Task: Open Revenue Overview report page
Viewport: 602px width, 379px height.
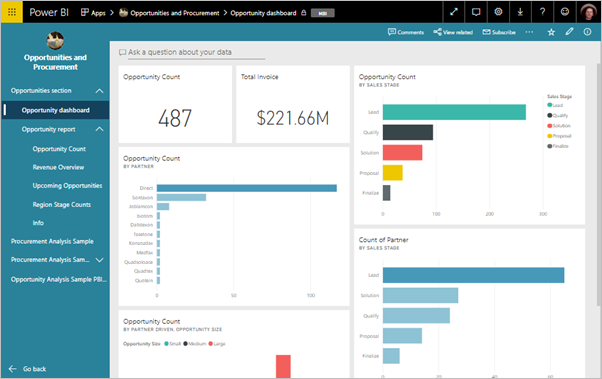Action: 58,167
